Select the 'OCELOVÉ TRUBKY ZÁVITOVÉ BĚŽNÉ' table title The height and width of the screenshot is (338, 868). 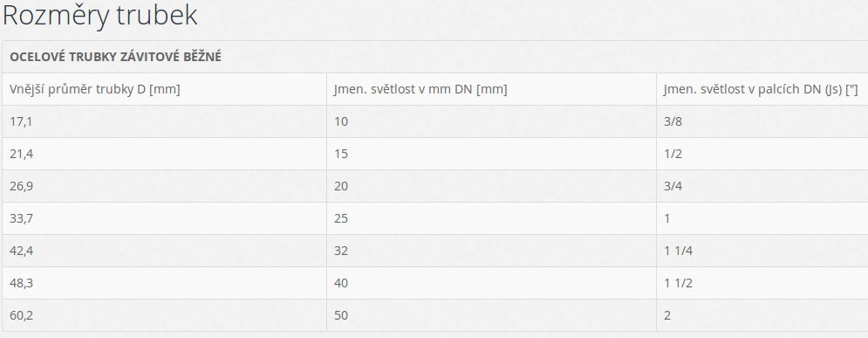point(116,57)
